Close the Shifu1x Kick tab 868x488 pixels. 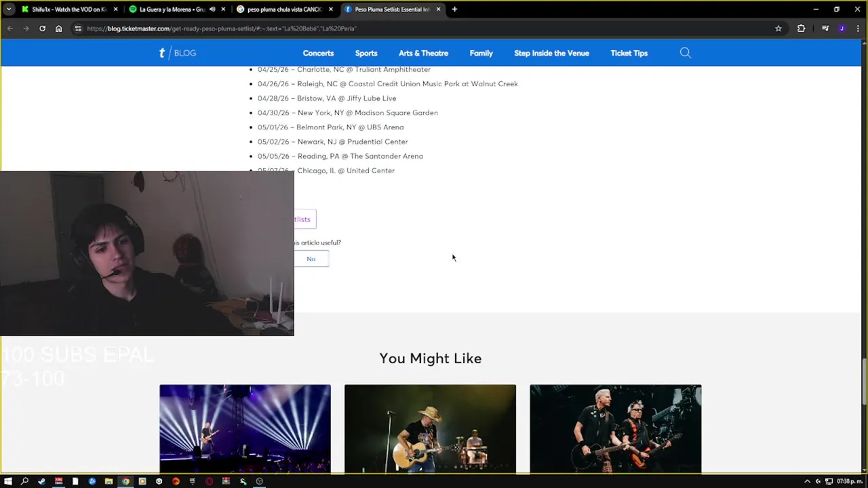point(116,9)
